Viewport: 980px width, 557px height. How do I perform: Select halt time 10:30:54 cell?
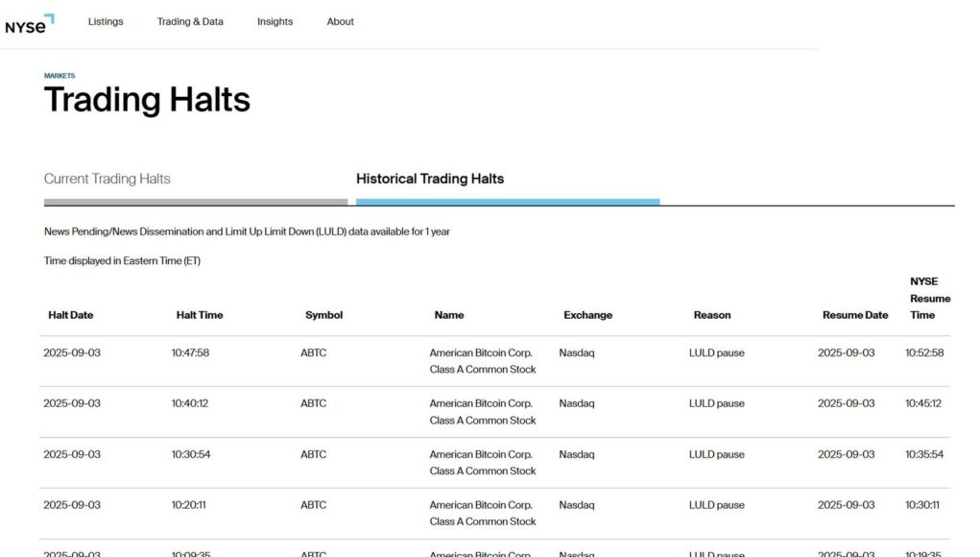[191, 454]
